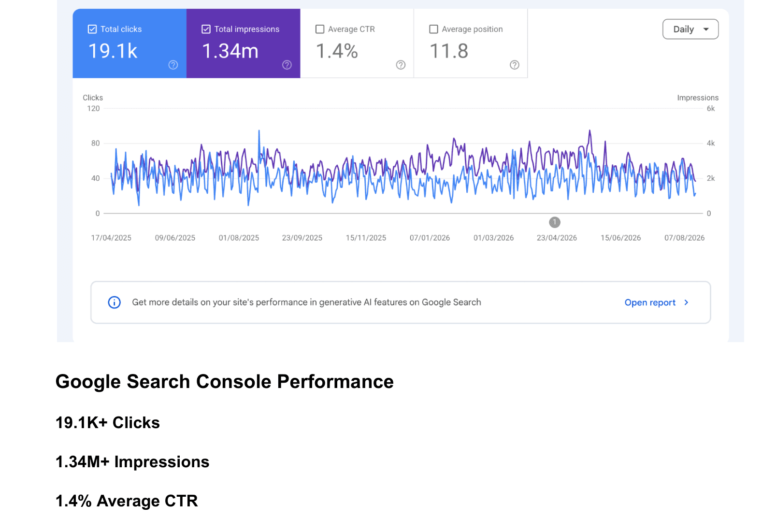Image resolution: width=776 pixels, height=532 pixels.
Task: Click the chevron arrow beside Open report
Action: (686, 302)
